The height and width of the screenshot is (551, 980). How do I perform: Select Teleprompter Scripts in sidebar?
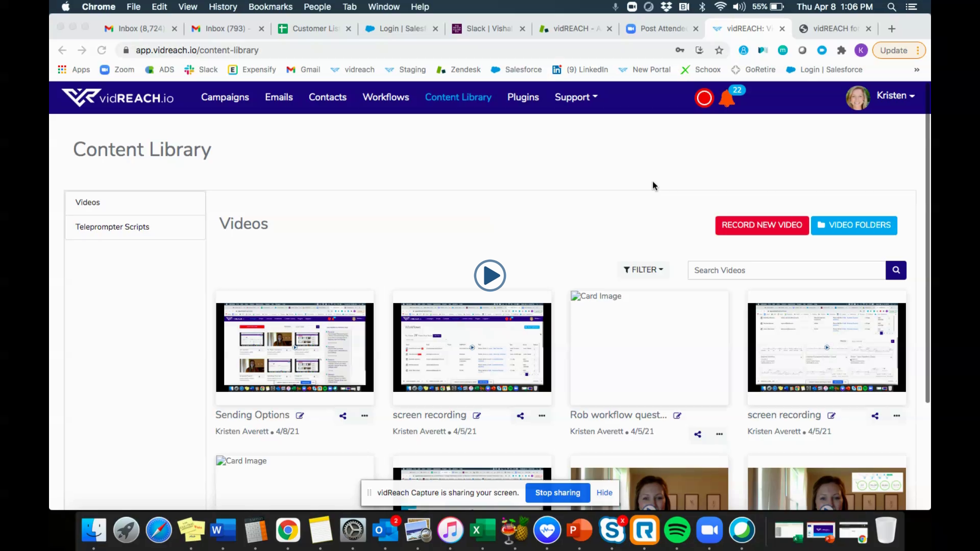112,227
